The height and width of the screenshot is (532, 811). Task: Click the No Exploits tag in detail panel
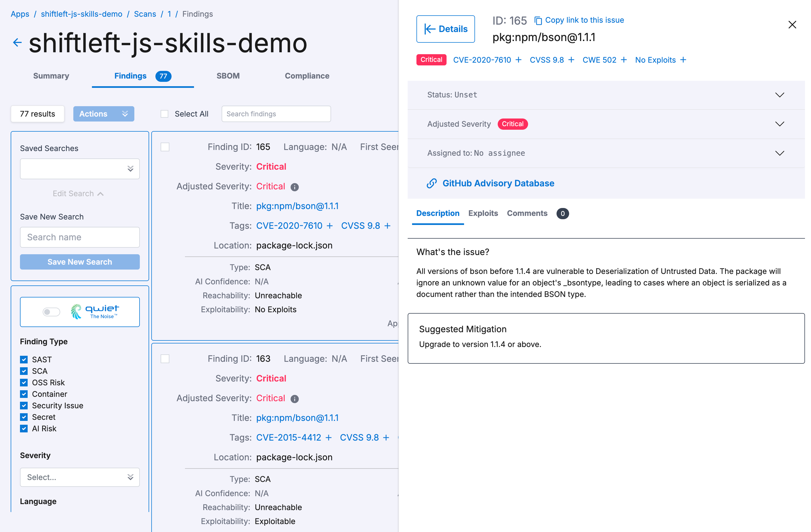655,60
